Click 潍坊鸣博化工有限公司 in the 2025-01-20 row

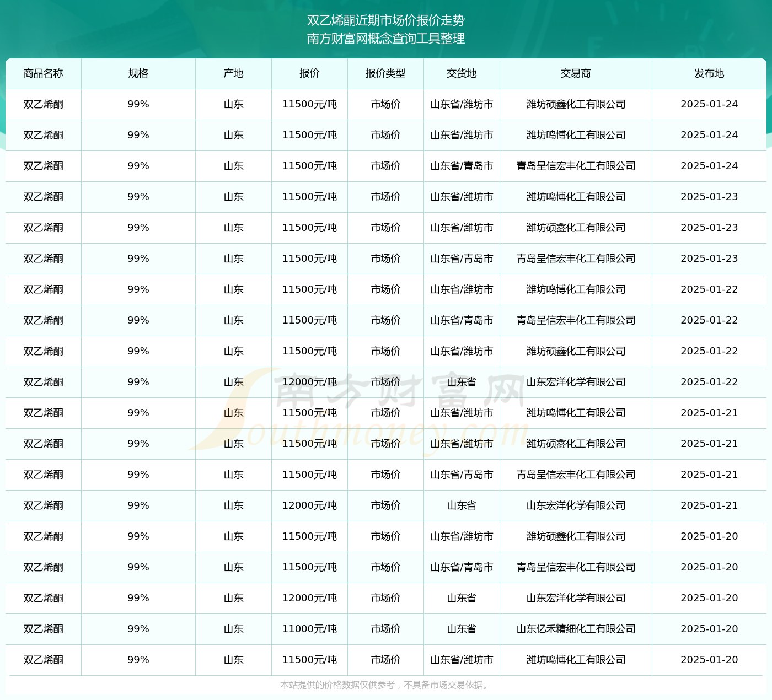[576, 660]
